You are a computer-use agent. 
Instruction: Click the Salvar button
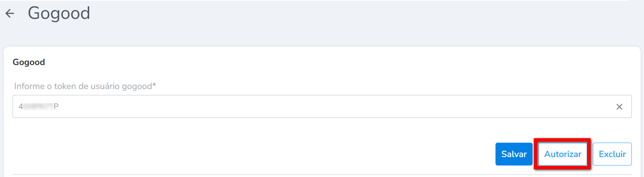point(514,154)
